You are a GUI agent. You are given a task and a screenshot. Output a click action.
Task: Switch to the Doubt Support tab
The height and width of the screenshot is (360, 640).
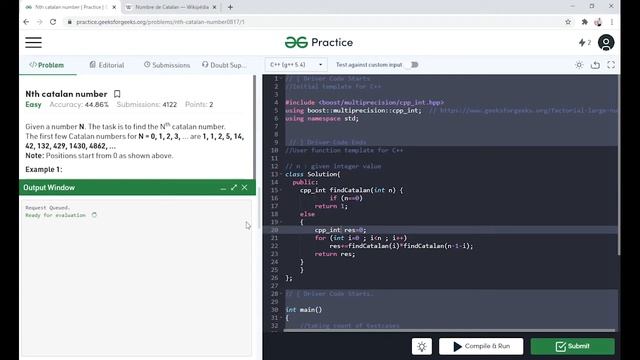[x=224, y=65]
